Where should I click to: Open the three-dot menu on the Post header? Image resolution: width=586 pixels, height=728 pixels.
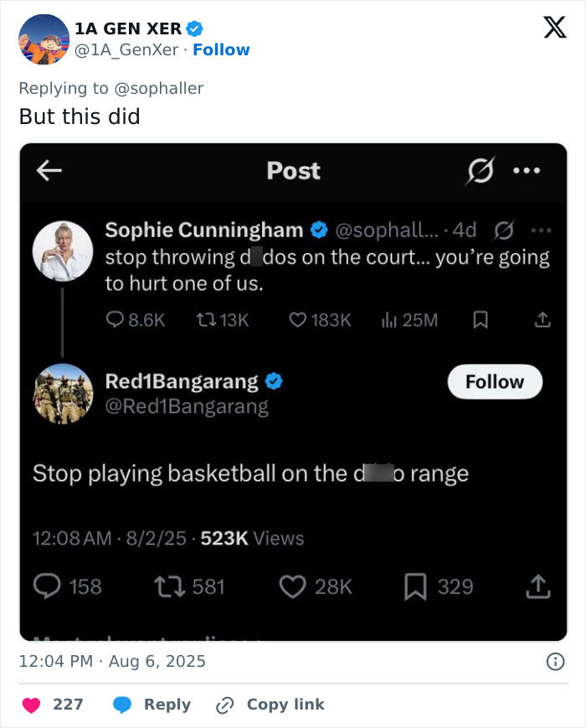coord(527,171)
